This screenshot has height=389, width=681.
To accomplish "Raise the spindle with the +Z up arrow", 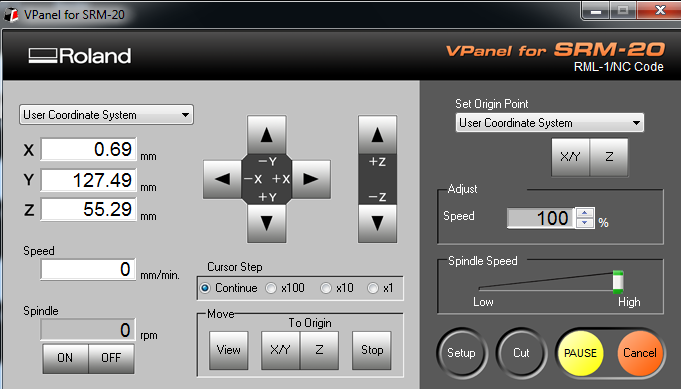I will pos(377,135).
